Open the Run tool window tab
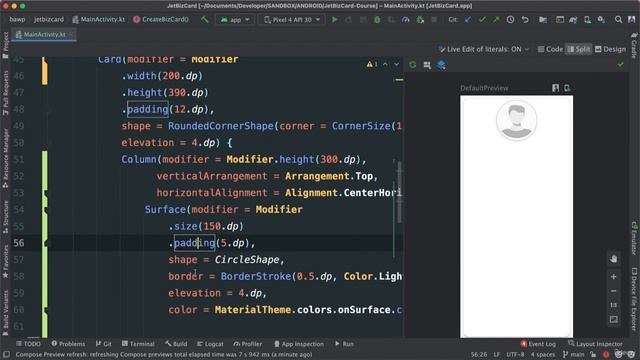Screen dimensions: 640x360 344,344
